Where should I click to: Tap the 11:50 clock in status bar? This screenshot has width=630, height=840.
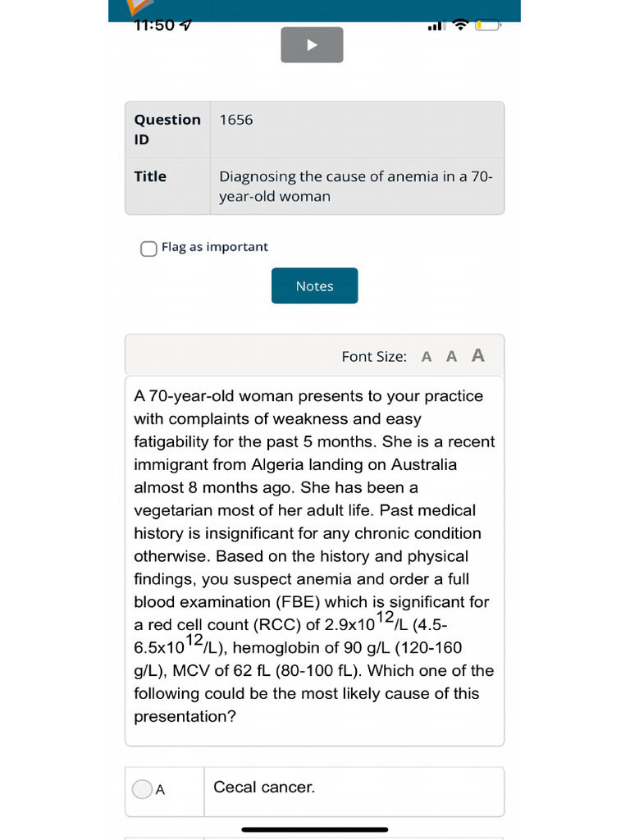(155, 25)
